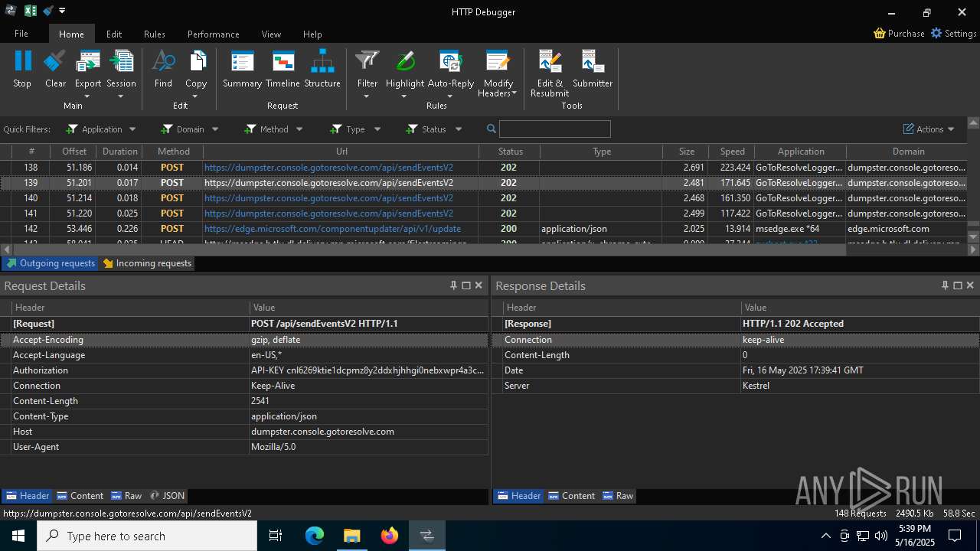Open Settings from the title area
Viewport: 980px width, 551px height.
pos(953,34)
